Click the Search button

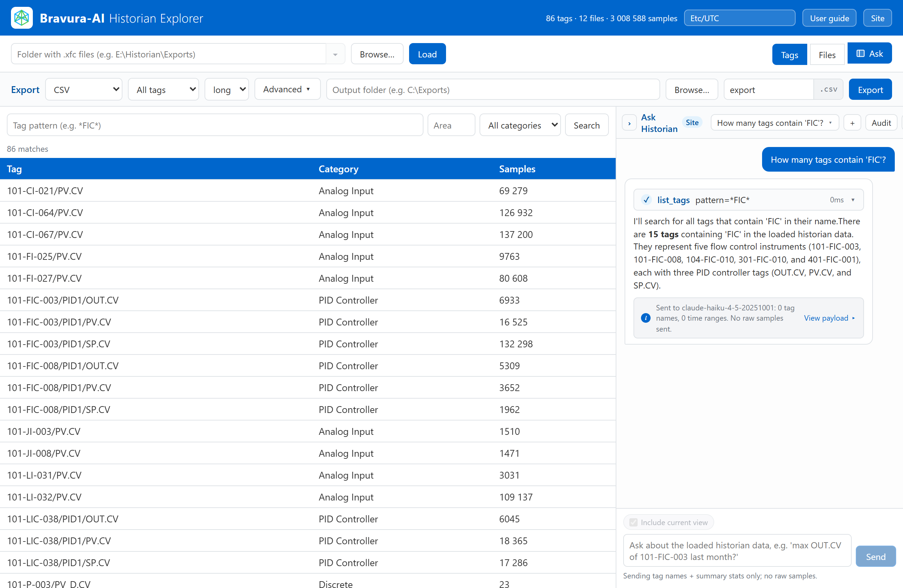[x=586, y=125]
